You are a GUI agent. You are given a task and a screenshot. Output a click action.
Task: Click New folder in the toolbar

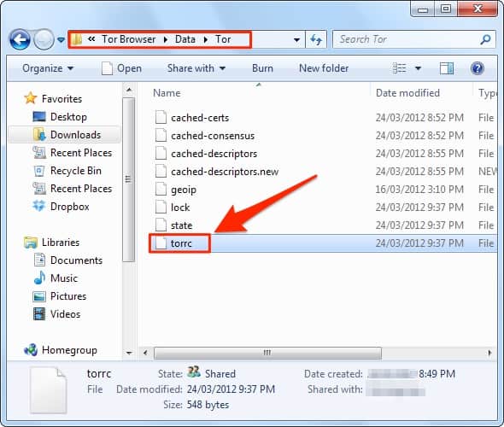click(324, 68)
